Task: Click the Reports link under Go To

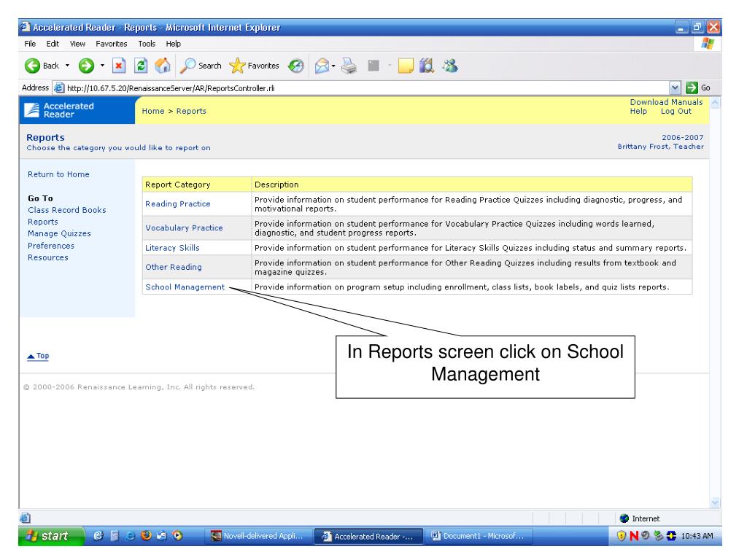Action: tap(43, 222)
